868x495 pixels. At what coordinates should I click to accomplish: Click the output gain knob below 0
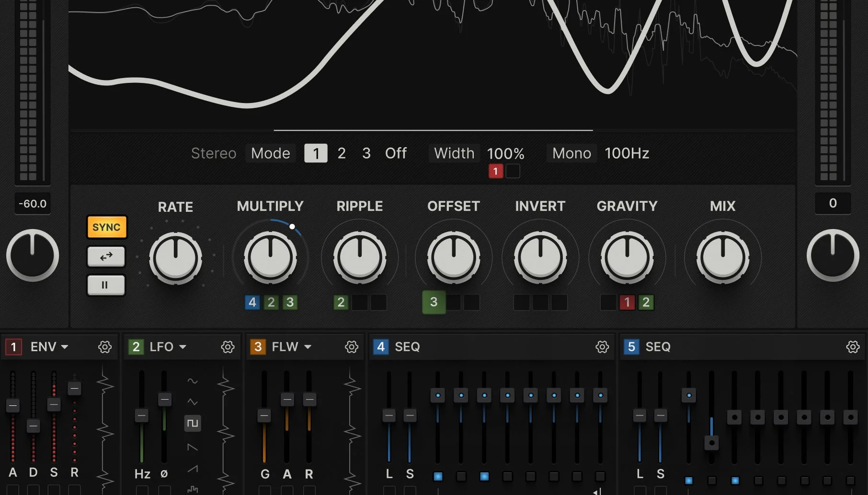833,255
